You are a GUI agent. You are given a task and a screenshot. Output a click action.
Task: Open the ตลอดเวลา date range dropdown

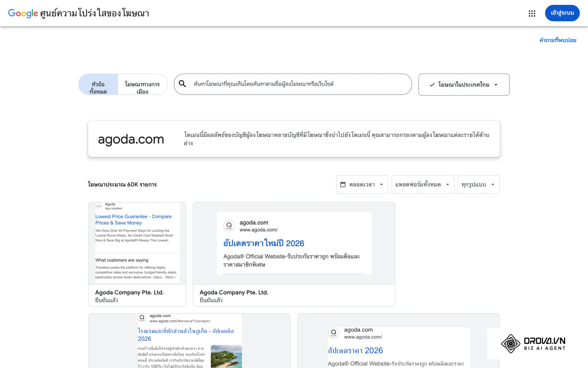point(362,184)
